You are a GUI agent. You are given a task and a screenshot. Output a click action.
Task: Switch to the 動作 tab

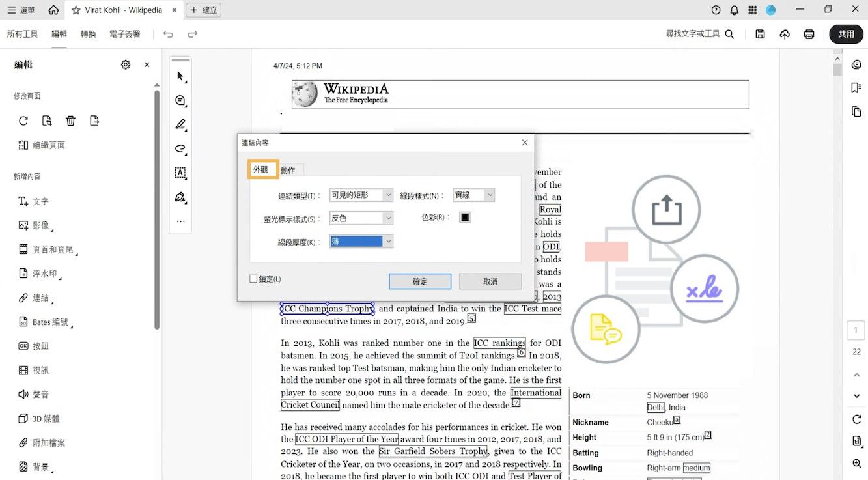[x=288, y=169]
